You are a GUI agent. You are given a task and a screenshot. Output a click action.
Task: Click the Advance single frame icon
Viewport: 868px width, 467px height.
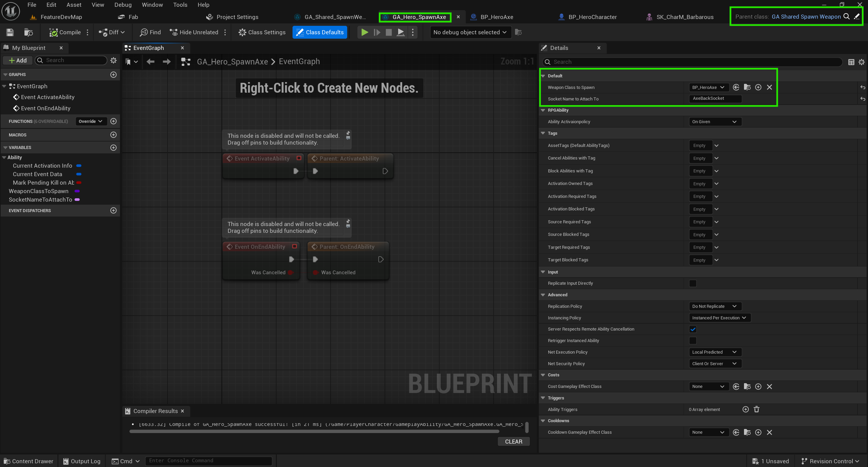(x=377, y=32)
